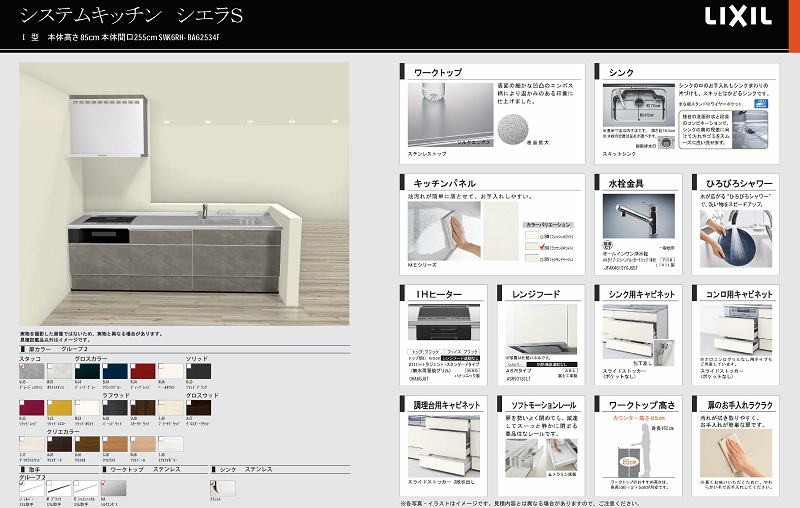800x508 pixels.
Task: Open the main kitchen render image
Action: pyautogui.click(x=184, y=194)
